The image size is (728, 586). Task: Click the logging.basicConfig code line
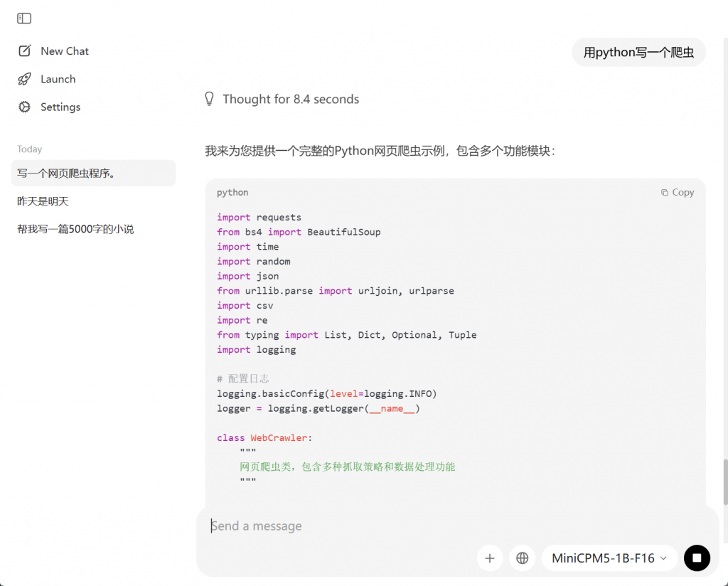(x=327, y=394)
